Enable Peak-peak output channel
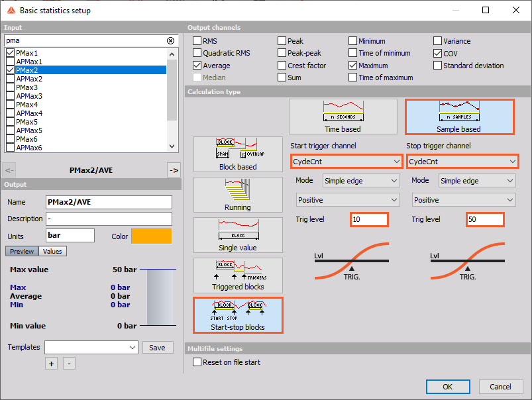Viewport: 532px width, 400px height. 282,53
